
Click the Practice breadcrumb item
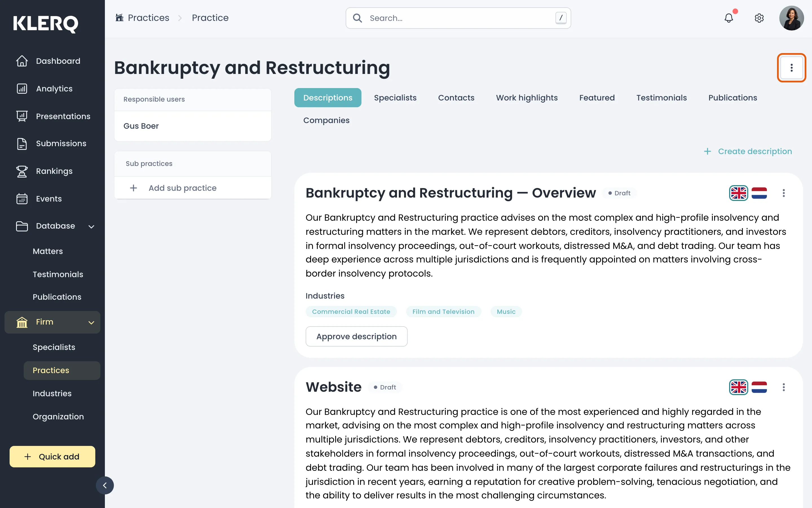coord(210,18)
